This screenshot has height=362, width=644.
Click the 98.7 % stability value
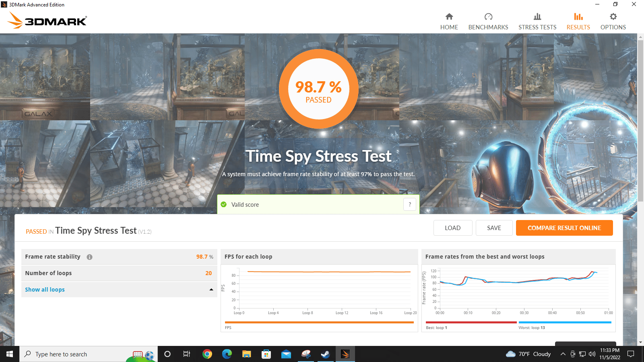click(x=204, y=257)
